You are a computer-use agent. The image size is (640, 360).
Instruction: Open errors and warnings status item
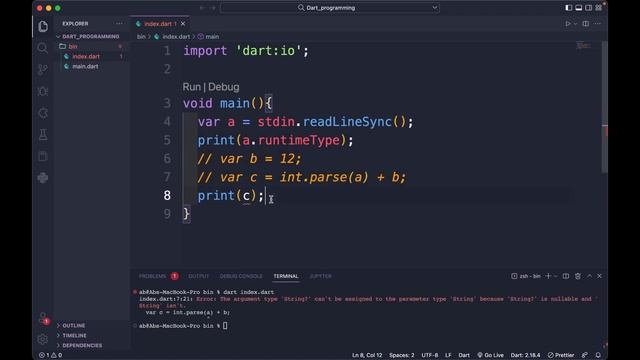coord(50,355)
